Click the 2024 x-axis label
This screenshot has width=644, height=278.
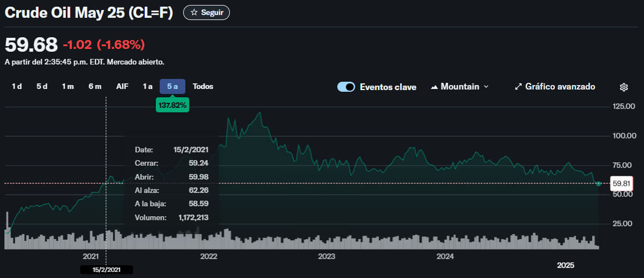(x=445, y=257)
